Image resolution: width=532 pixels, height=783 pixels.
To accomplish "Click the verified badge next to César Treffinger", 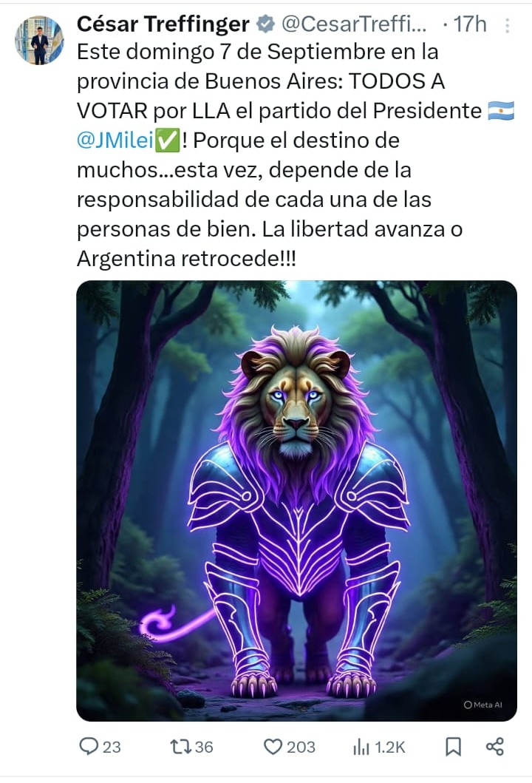I will (265, 24).
